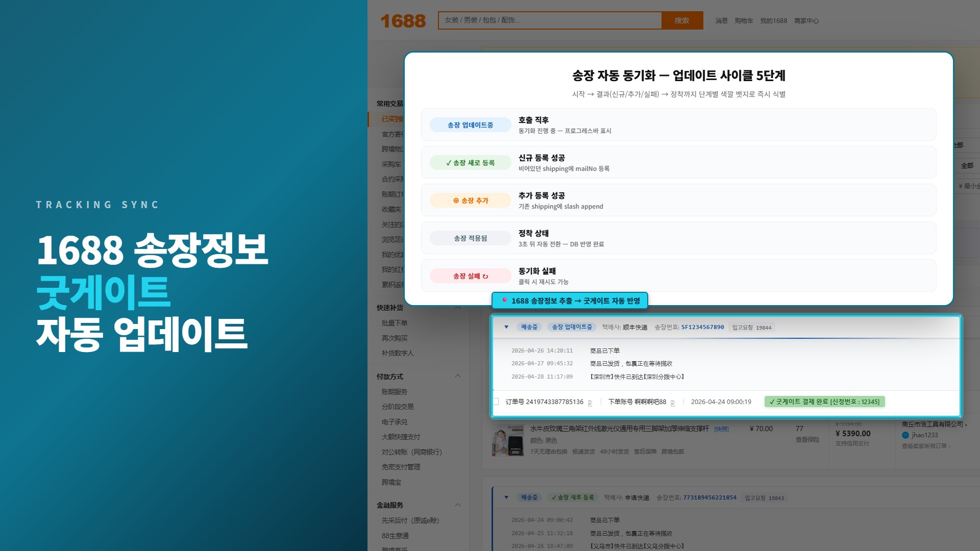Click chat icon beside jhao1233

pyautogui.click(x=905, y=435)
